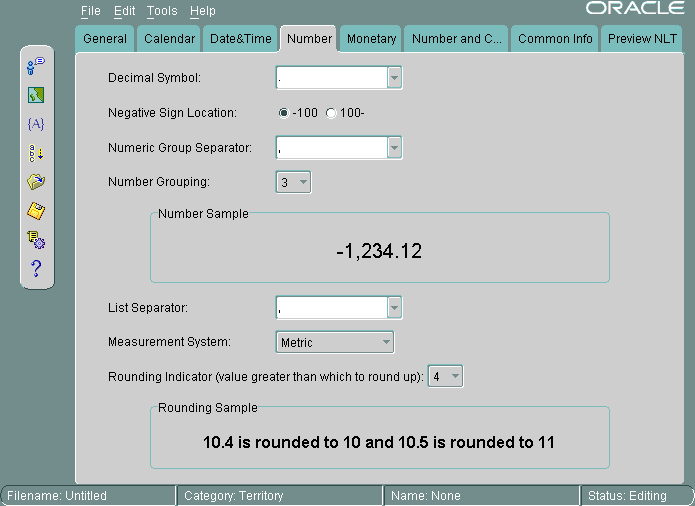Expand the Decimal Symbol dropdown
Viewport: 695px width, 506px height.
point(394,78)
